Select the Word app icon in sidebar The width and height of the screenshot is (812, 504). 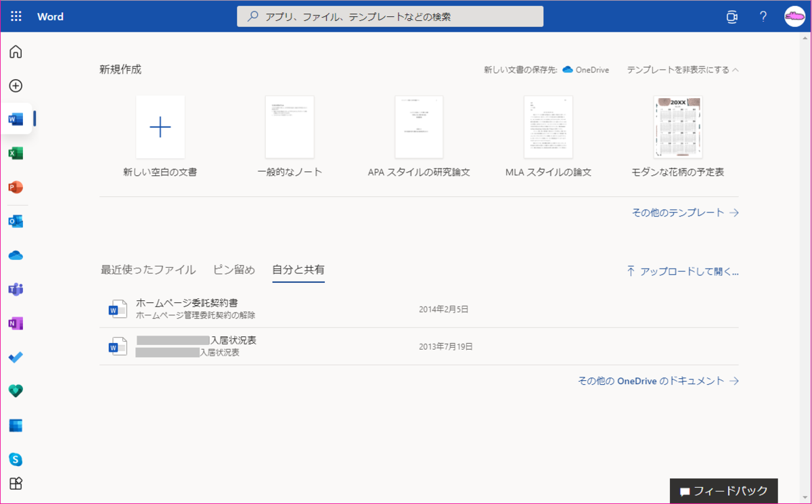coord(16,120)
